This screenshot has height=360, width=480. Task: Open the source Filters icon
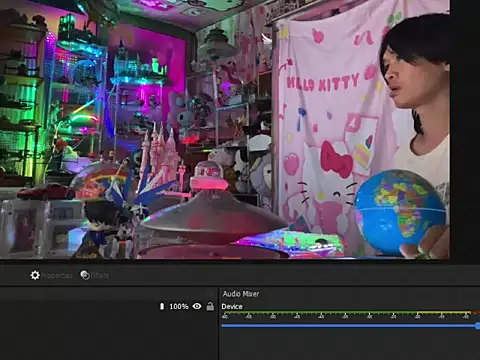click(85, 275)
